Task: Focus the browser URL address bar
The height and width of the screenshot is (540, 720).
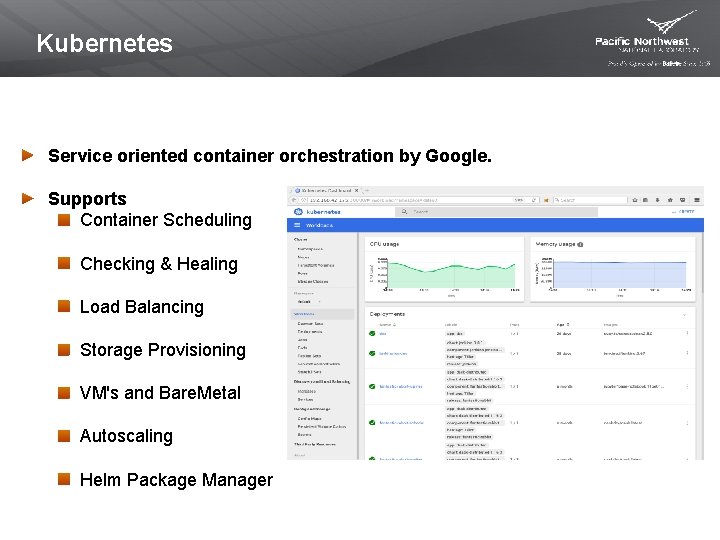Action: click(411, 200)
